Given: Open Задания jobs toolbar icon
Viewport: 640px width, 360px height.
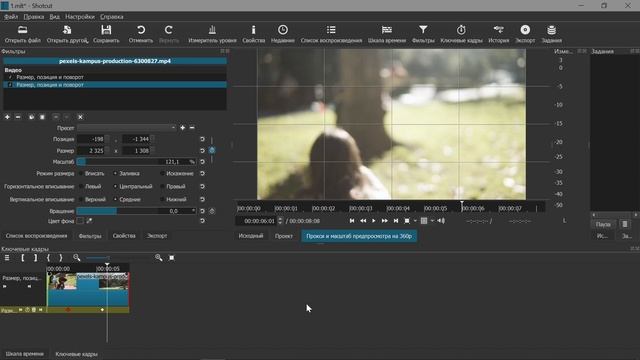Looking at the screenshot, I should 551,34.
